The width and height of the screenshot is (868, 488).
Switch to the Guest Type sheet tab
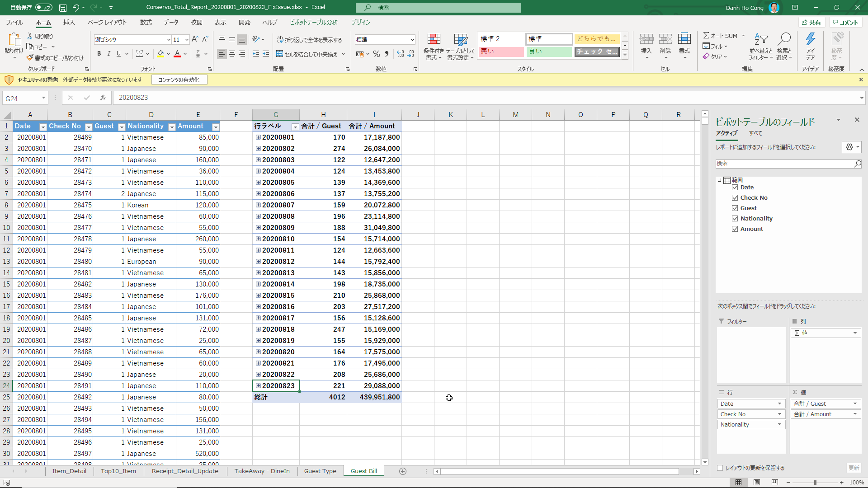320,471
